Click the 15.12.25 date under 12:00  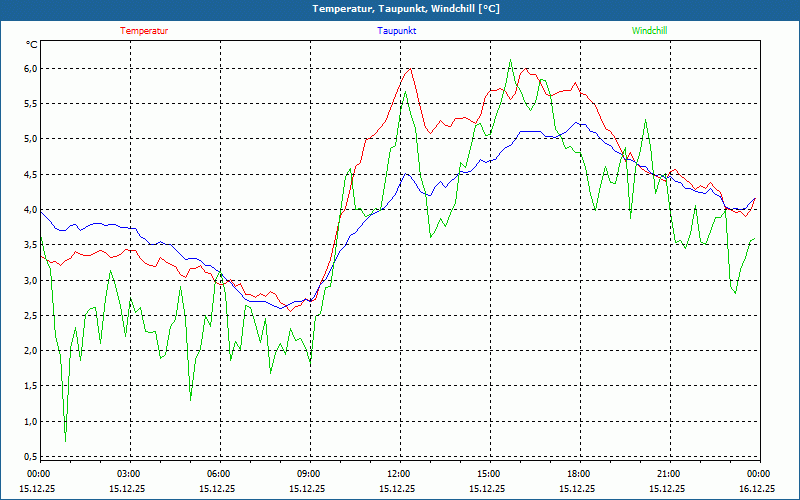coord(397,488)
